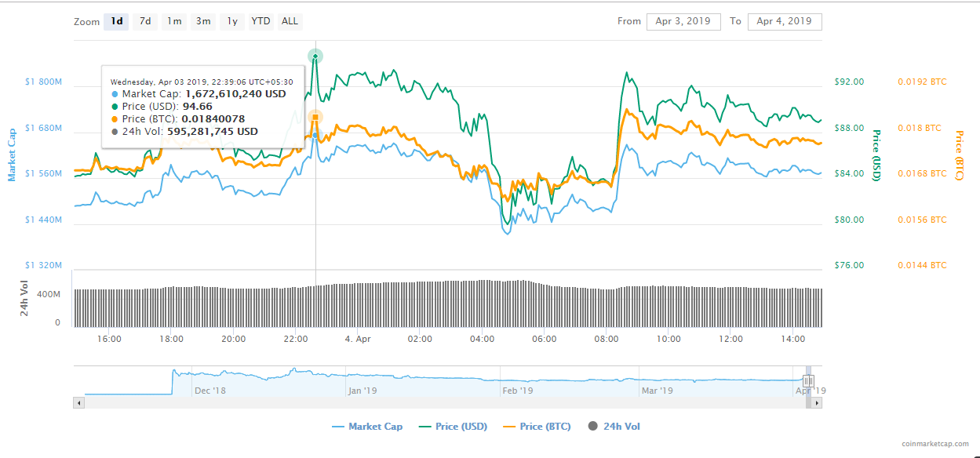This screenshot has width=980, height=458.
Task: Click the navigator scrollbar left arrow
Action: pos(78,402)
